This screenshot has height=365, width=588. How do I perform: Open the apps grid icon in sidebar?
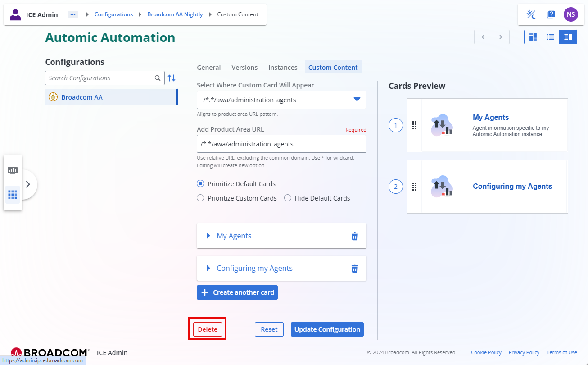(x=13, y=195)
